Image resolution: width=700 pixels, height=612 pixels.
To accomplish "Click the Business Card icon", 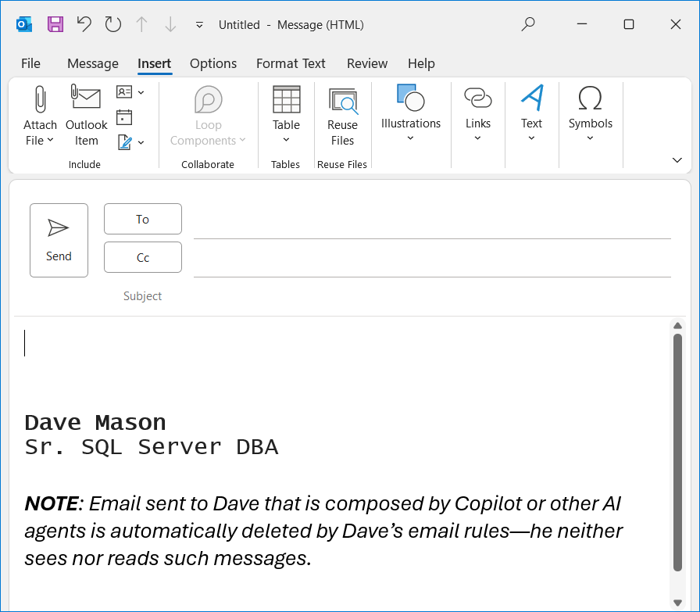I will (124, 92).
